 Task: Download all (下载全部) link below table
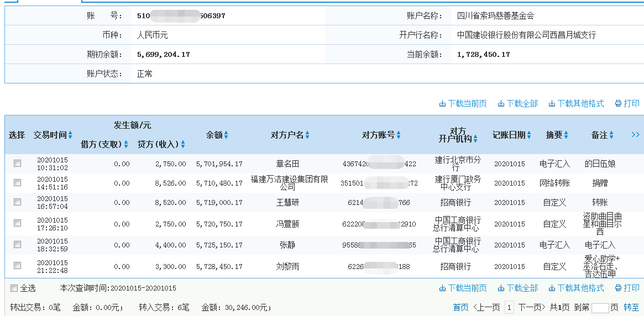517,288
